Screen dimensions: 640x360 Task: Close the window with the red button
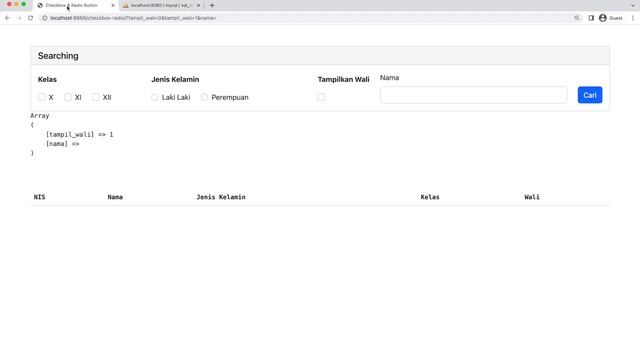[x=9, y=4]
